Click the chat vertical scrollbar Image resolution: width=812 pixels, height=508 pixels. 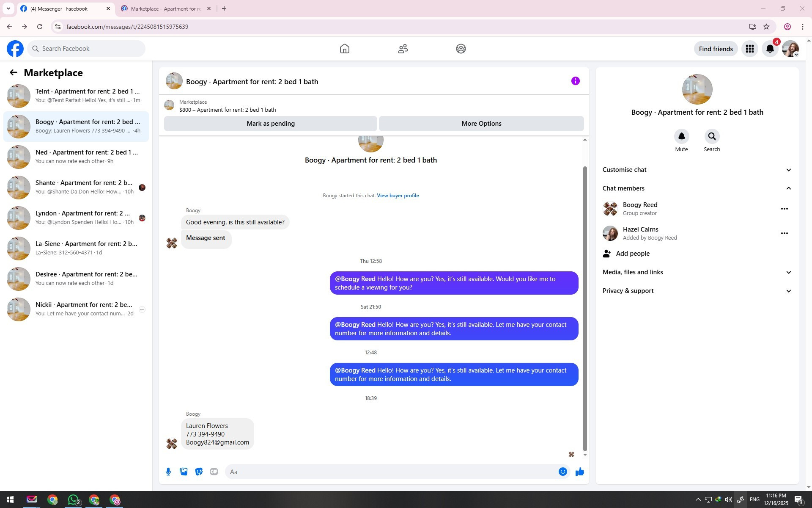point(585,309)
